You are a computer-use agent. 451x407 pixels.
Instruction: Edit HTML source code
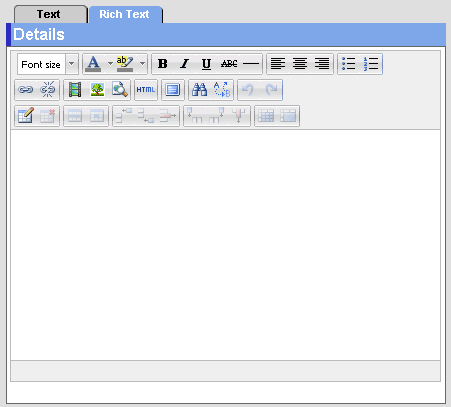pyautogui.click(x=146, y=90)
